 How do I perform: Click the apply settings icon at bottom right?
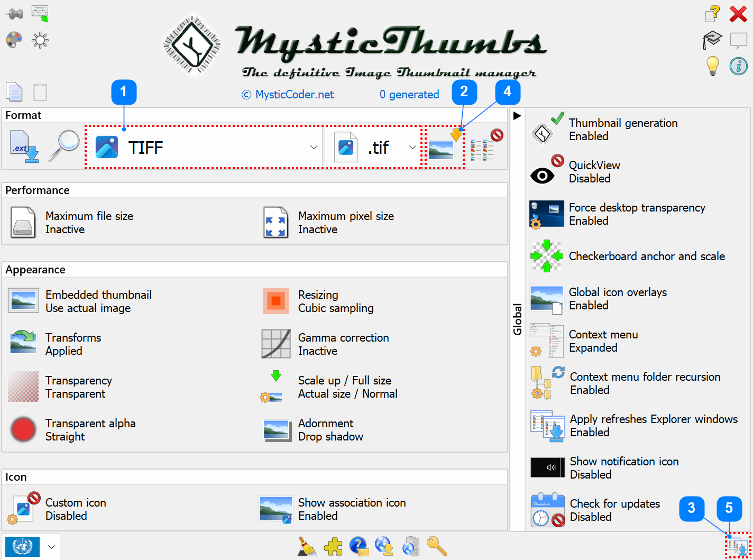738,546
